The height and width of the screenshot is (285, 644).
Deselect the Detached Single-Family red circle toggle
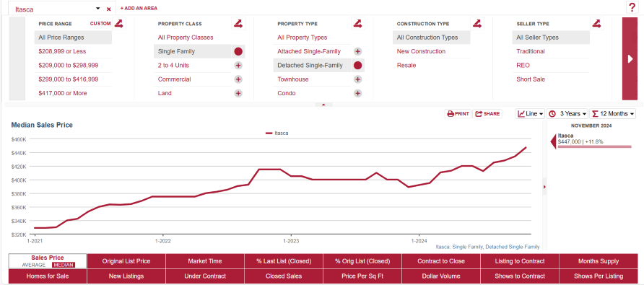coord(357,65)
